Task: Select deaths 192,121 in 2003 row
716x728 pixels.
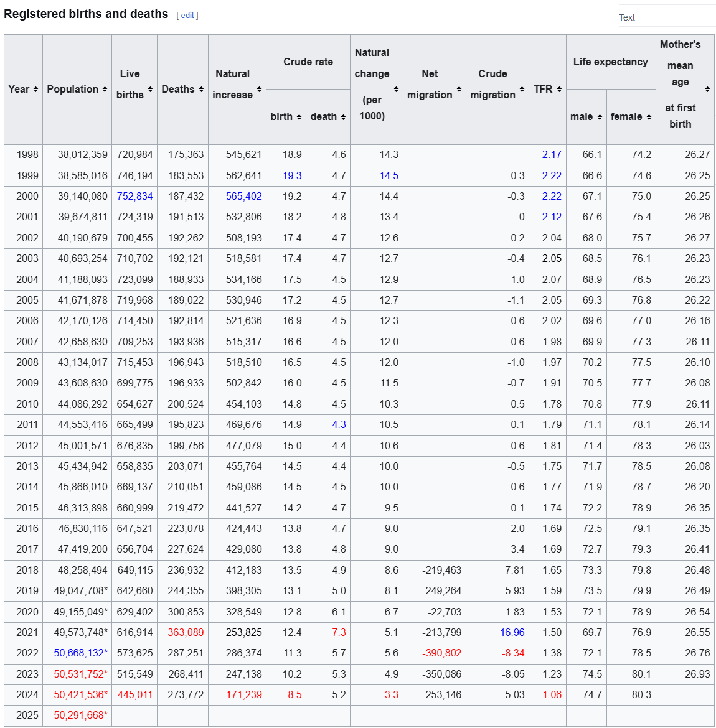Action: click(186, 259)
